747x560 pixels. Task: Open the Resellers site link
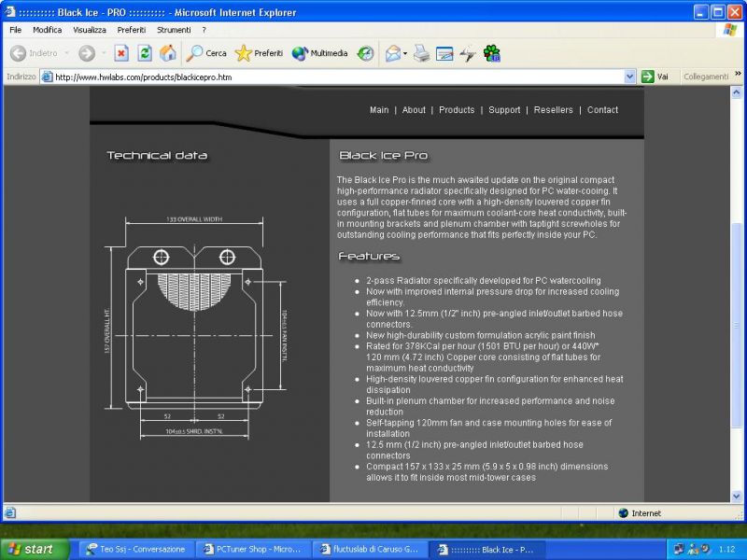pyautogui.click(x=554, y=110)
